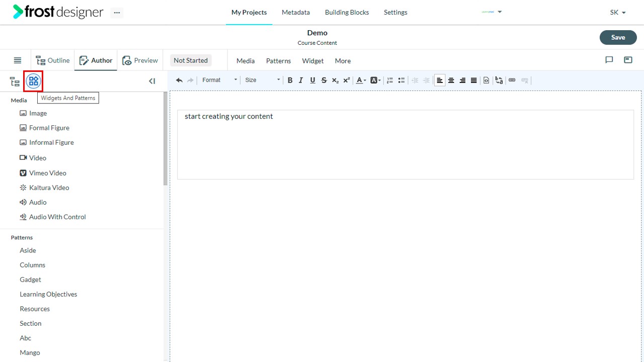Click the Save button
Image resolution: width=644 pixels, height=362 pixels.
618,37
